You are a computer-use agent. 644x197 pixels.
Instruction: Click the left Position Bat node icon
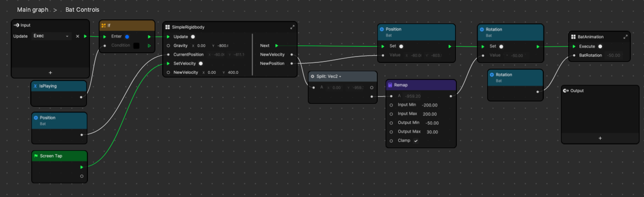pos(36,118)
